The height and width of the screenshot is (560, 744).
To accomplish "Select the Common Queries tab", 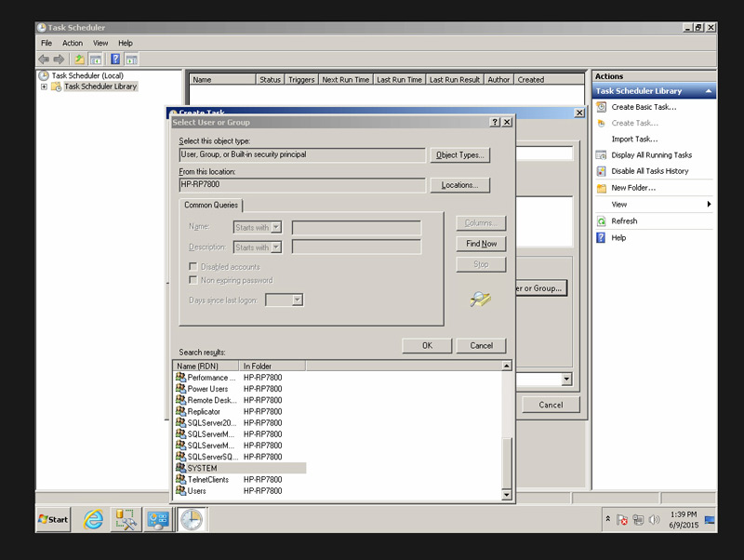I will 211,205.
